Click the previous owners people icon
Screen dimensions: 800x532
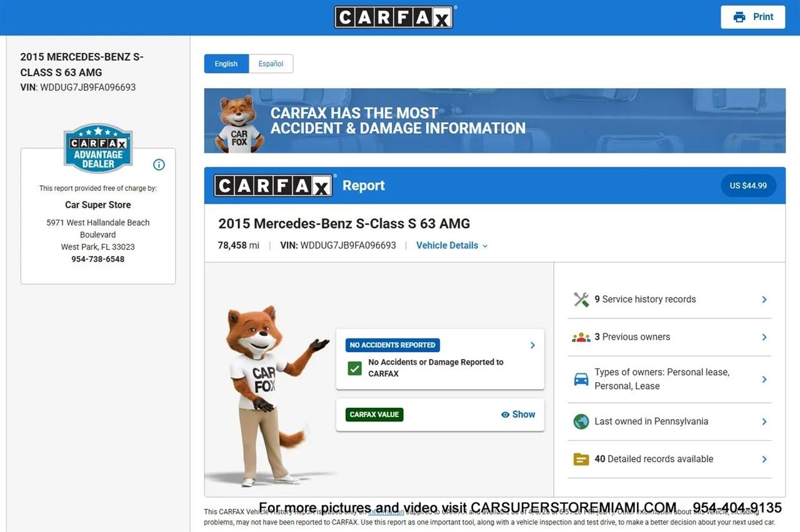click(x=581, y=337)
